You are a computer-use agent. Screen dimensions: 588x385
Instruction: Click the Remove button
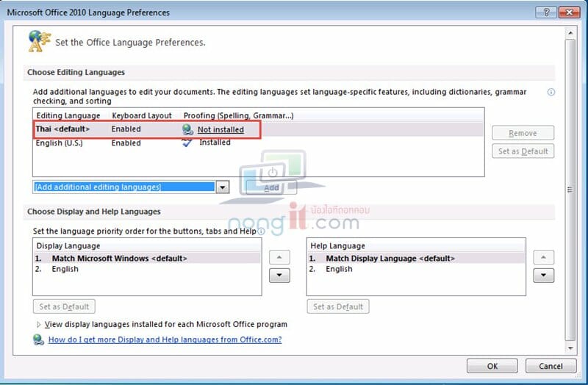(x=523, y=133)
